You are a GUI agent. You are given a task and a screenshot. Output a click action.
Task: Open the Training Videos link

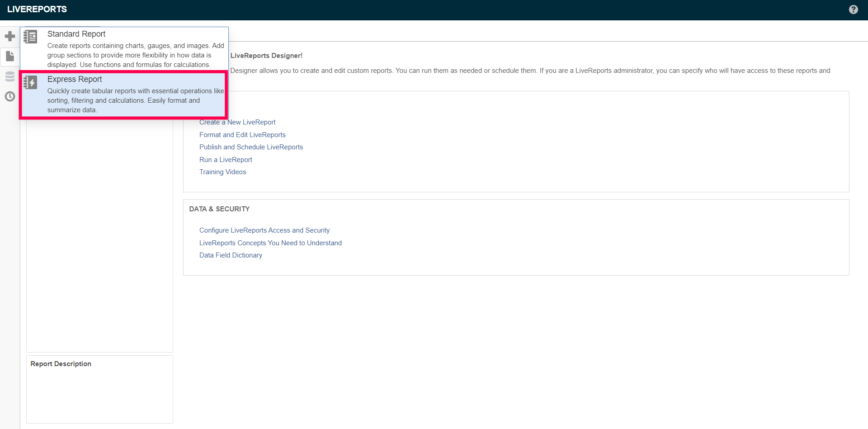click(222, 172)
